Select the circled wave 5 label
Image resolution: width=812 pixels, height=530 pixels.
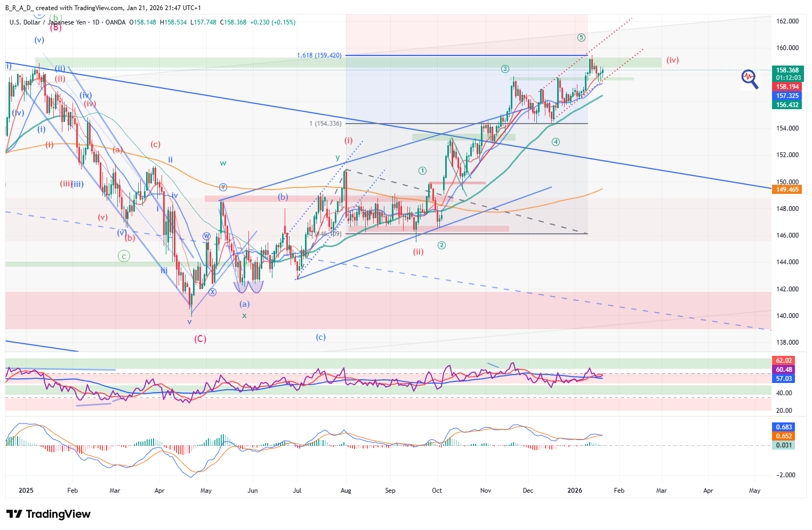581,37
